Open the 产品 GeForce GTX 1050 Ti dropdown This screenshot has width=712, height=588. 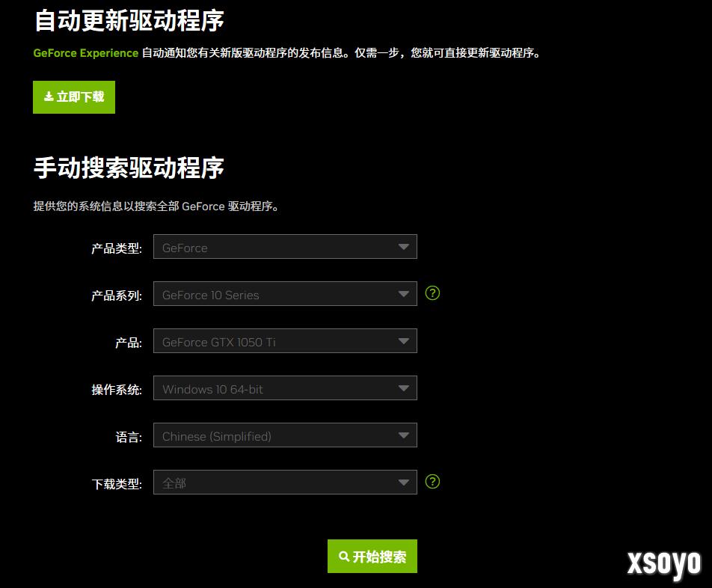pyautogui.click(x=285, y=341)
